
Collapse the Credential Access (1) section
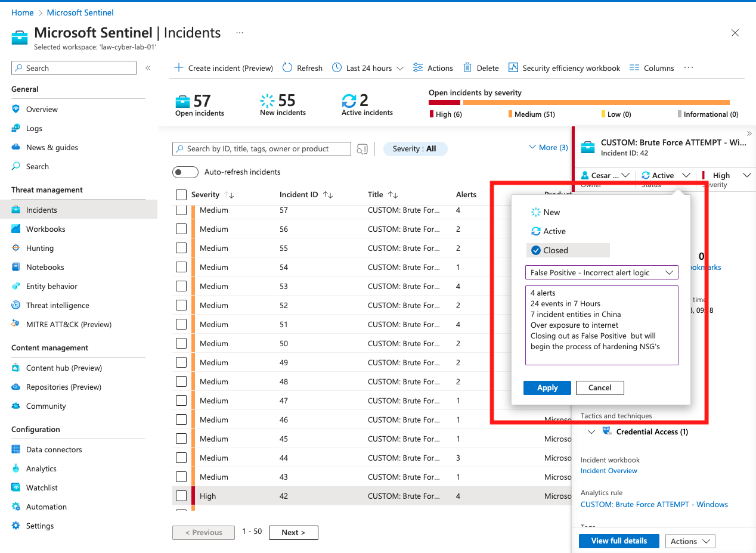pyautogui.click(x=591, y=432)
